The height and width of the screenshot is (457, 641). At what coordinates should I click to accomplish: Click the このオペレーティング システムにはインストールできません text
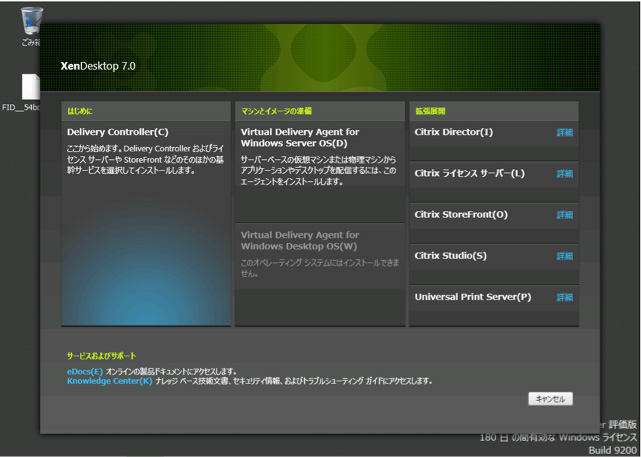pos(320,268)
